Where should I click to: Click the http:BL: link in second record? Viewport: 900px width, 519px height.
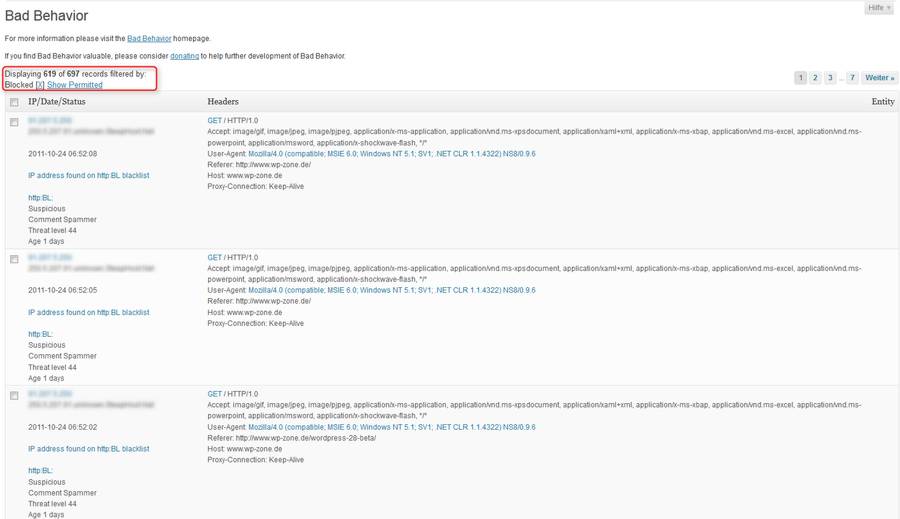[40, 334]
